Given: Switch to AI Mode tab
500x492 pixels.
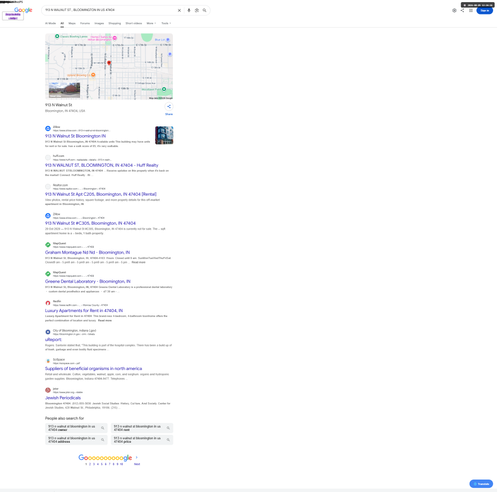Looking at the screenshot, I should coord(50,23).
